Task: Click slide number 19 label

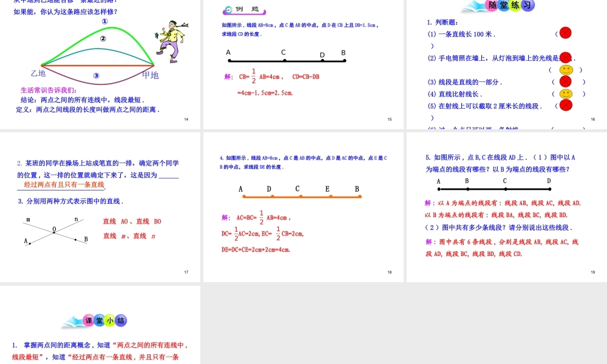Action: click(x=592, y=272)
